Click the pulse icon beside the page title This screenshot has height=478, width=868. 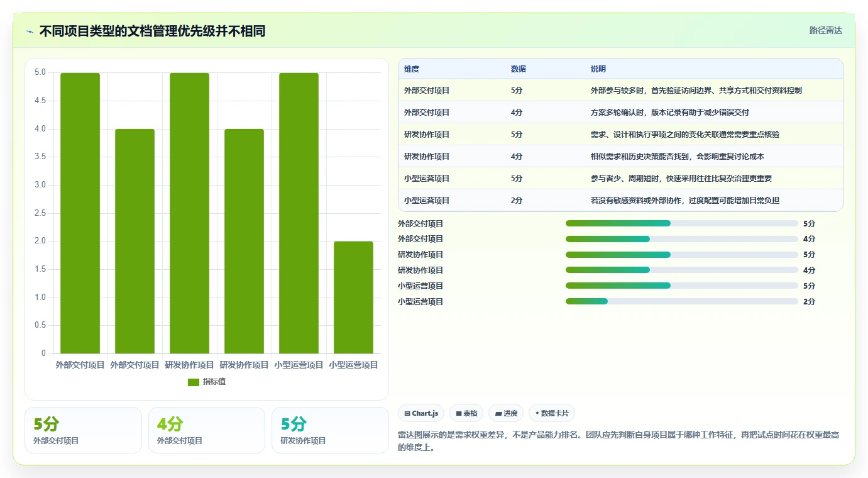tap(30, 31)
